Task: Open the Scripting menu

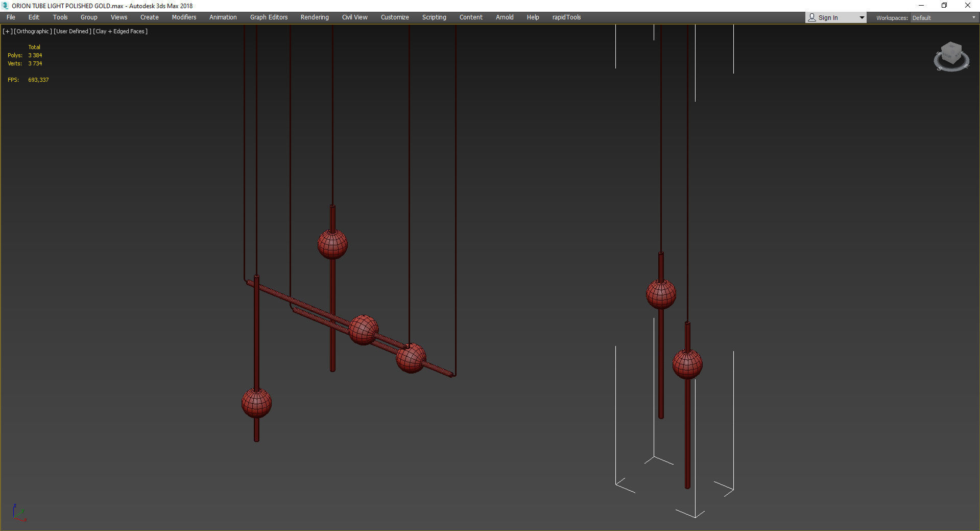Action: point(434,17)
